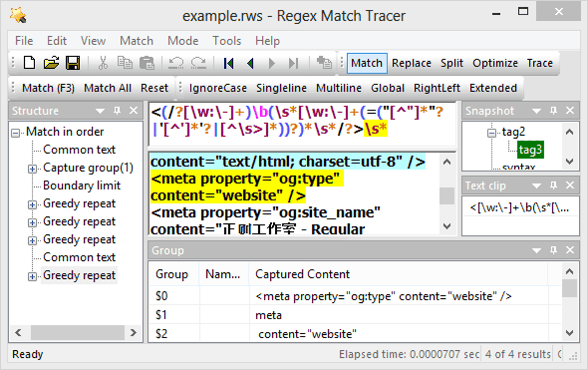The height and width of the screenshot is (370, 588).
Task: Open the Tools menu
Action: click(x=227, y=40)
